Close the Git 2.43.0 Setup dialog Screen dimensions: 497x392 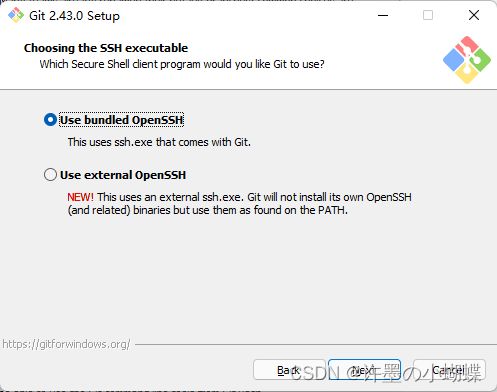pos(474,15)
